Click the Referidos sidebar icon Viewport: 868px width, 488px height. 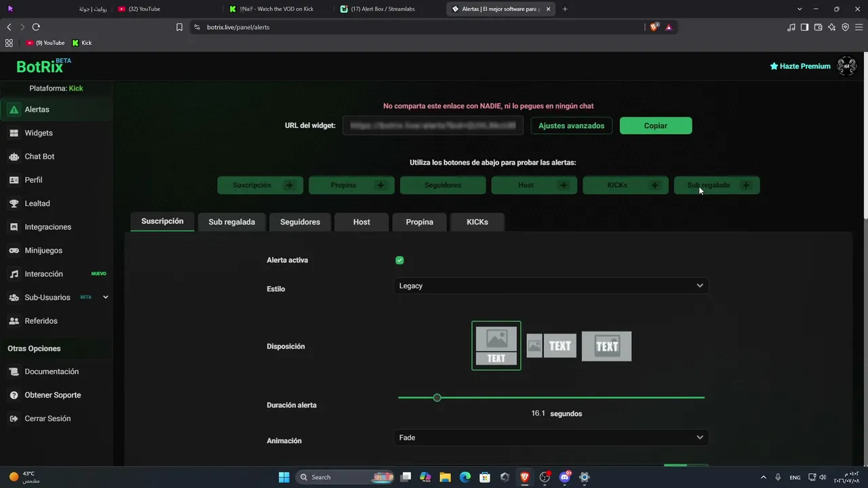14,321
